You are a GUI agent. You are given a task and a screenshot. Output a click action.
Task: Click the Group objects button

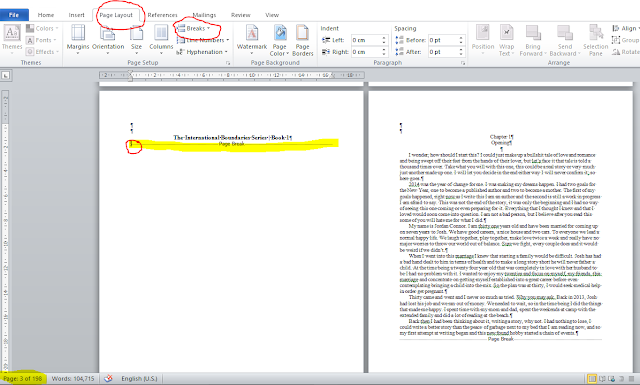point(625,40)
